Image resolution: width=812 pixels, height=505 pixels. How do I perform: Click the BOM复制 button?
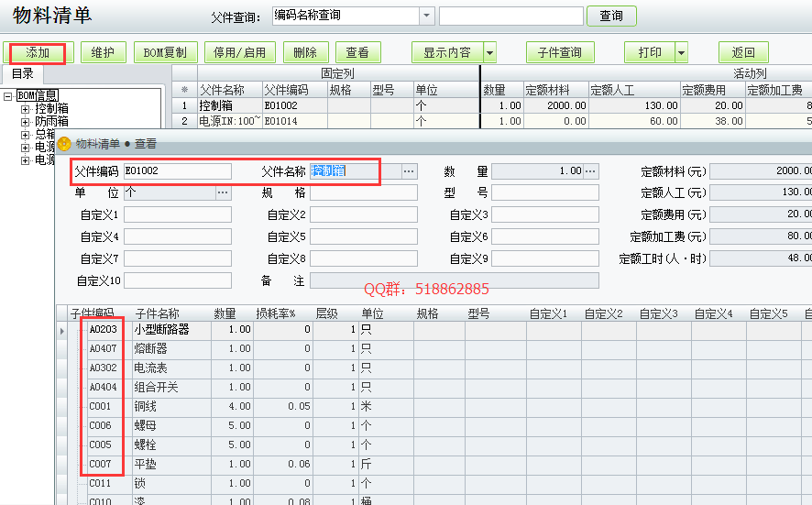tap(166, 53)
